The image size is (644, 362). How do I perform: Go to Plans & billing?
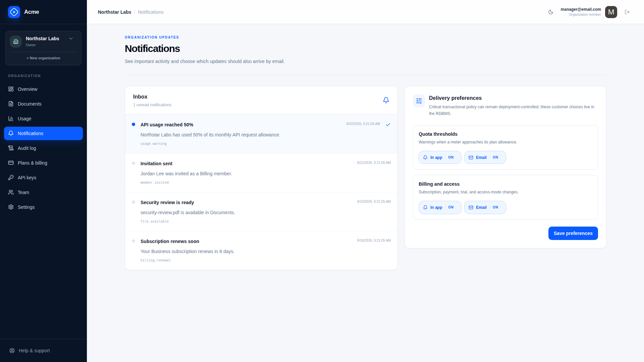click(x=43, y=163)
